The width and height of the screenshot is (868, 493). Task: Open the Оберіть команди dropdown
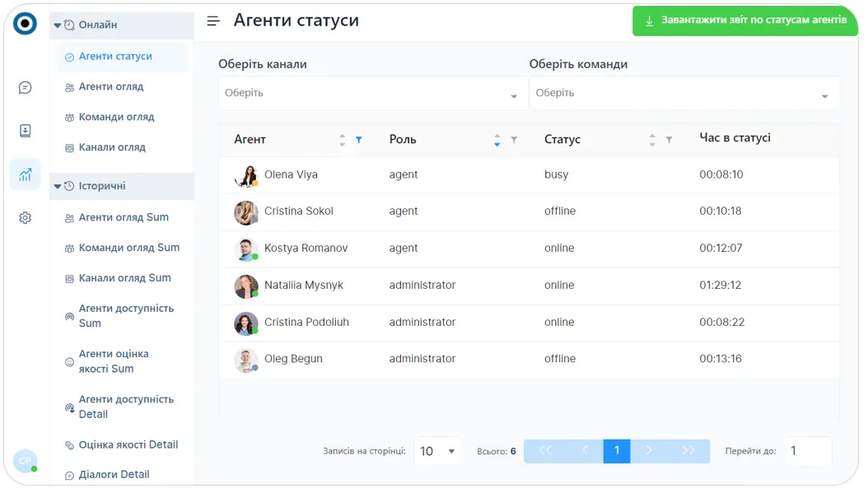click(x=684, y=94)
